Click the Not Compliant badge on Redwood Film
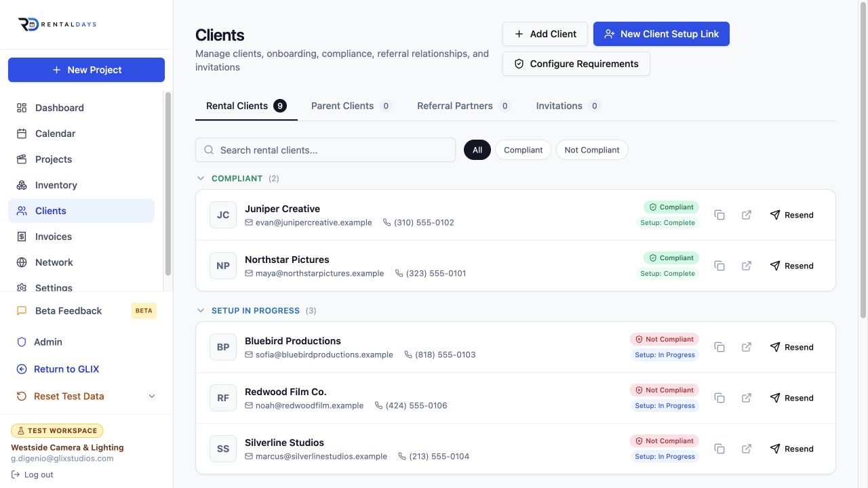The width and height of the screenshot is (868, 488). tap(665, 390)
